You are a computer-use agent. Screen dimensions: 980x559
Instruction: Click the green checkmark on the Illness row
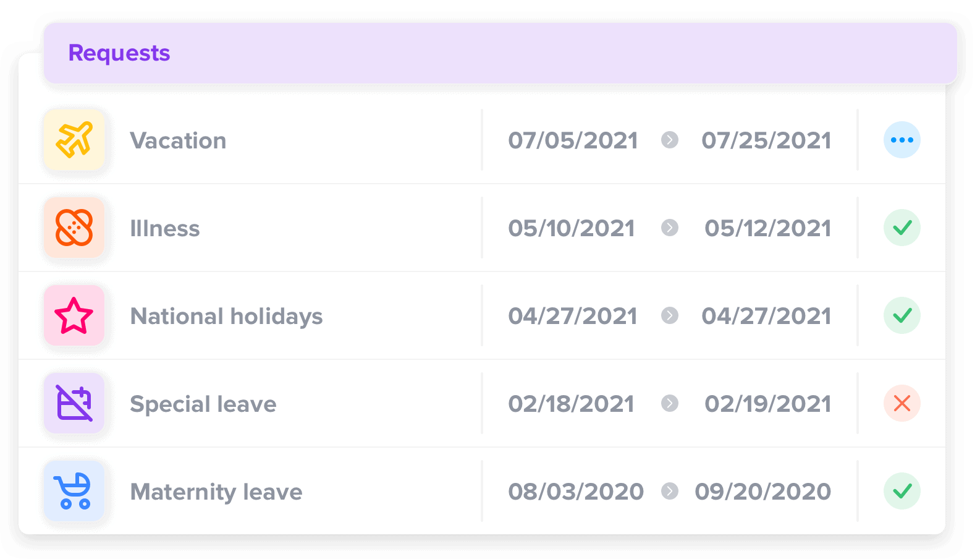point(902,228)
